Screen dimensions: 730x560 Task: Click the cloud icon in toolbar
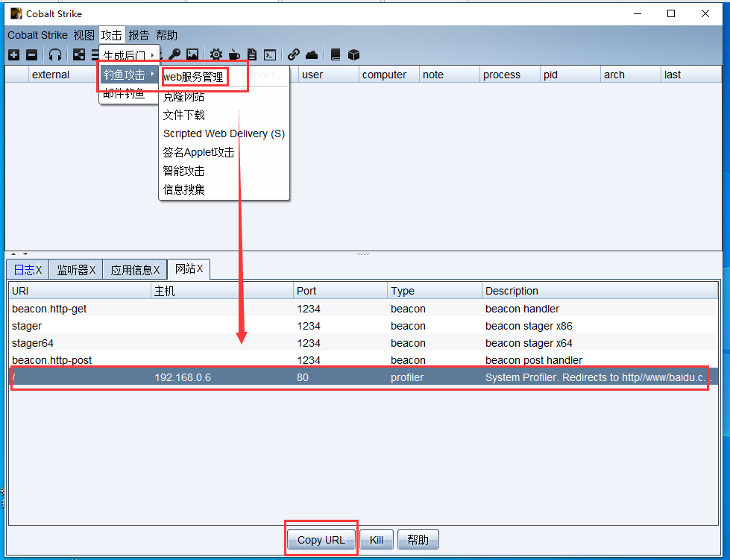(312, 54)
